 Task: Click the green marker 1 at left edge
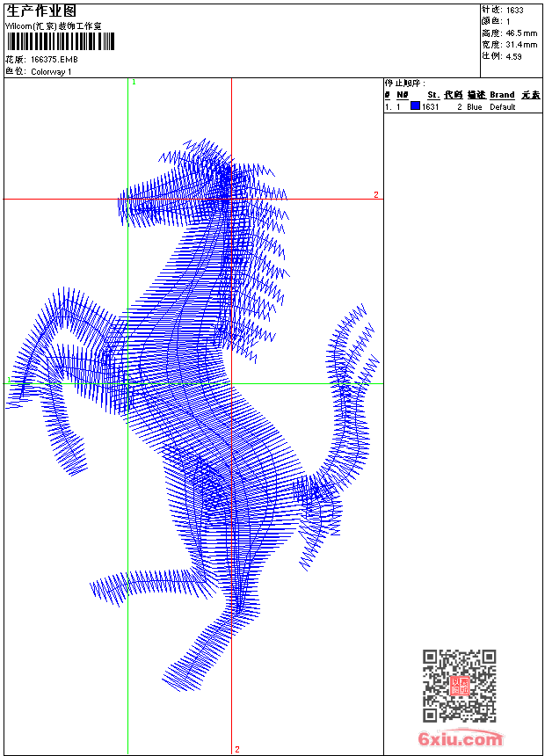click(x=9, y=380)
